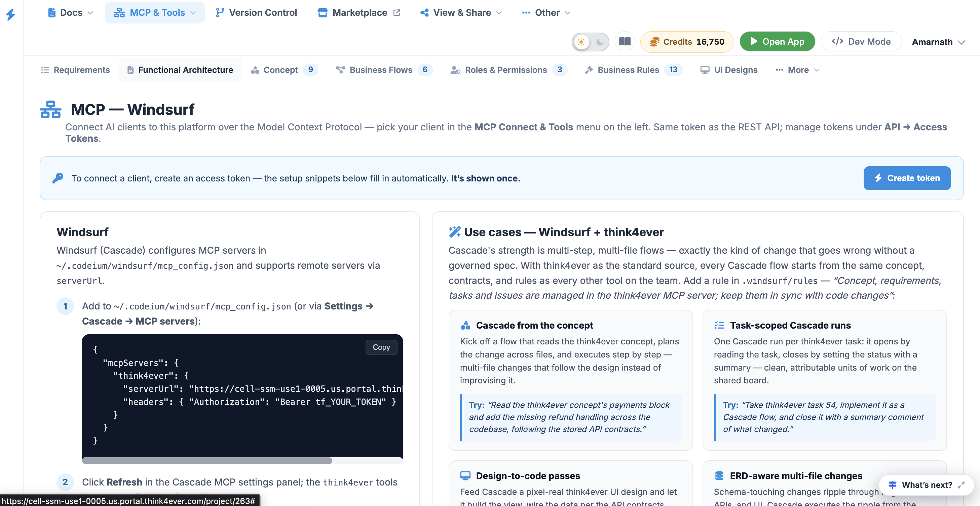
Task: Open the UI Designs tab
Action: [729, 70]
